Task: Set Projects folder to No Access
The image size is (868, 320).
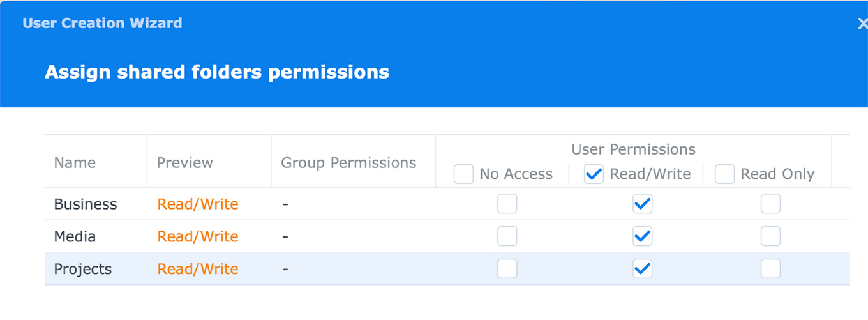Action: 507,269
